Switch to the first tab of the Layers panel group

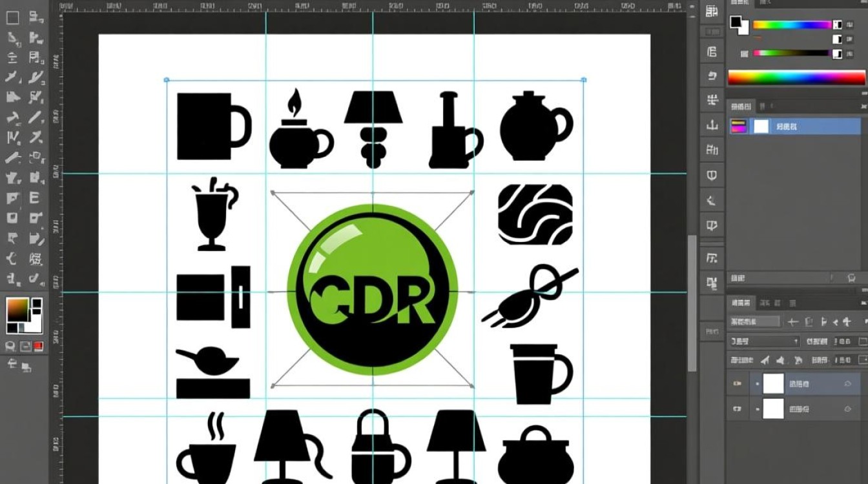click(x=740, y=303)
